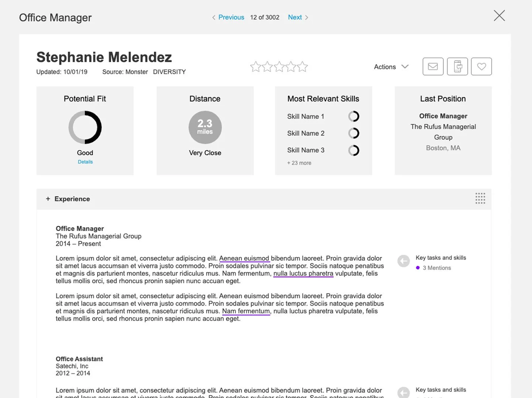This screenshot has width=532, height=398.
Task: Go to the Previous candidate
Action: (x=228, y=17)
